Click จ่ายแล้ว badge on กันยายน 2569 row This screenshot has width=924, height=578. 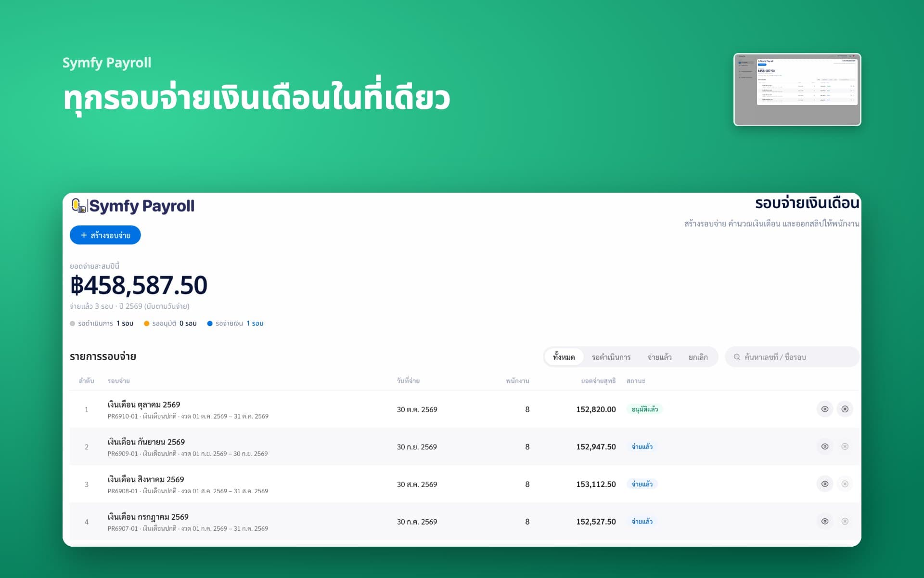(x=642, y=447)
